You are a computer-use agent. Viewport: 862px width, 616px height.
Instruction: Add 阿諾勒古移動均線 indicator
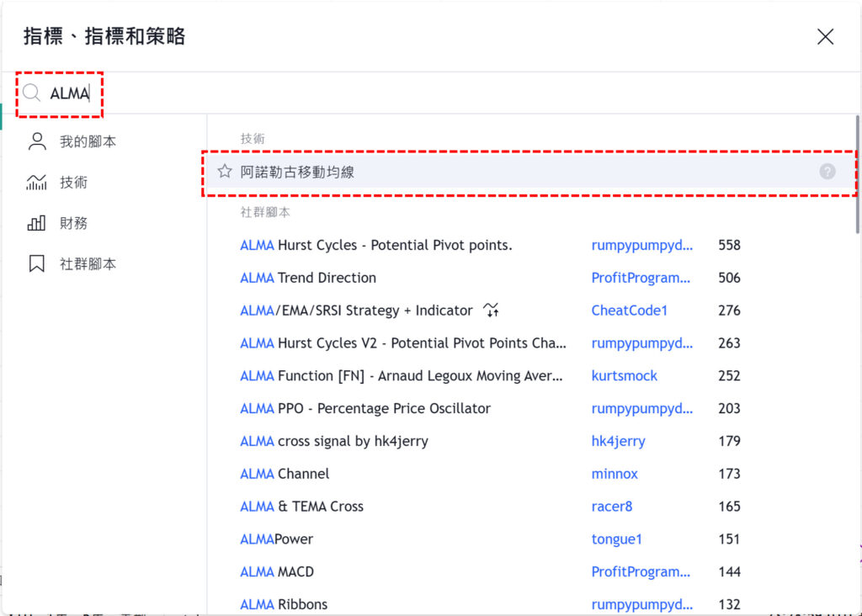coord(297,172)
